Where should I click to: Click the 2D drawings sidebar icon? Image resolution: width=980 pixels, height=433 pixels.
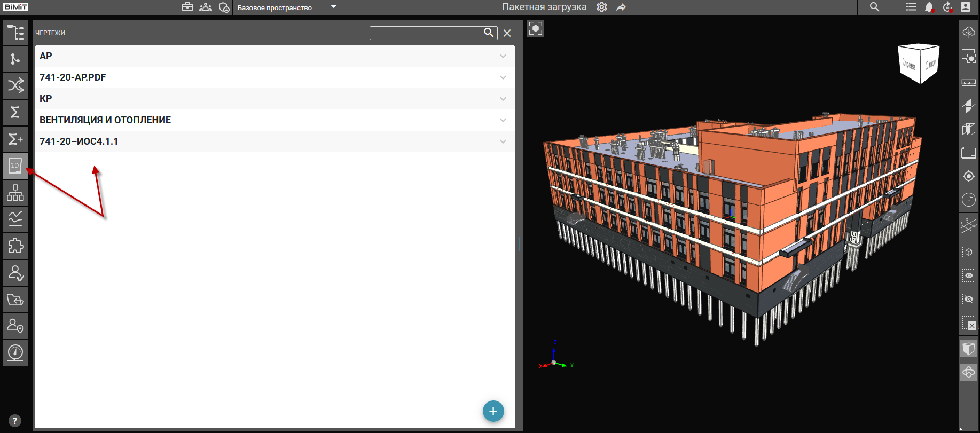15,166
